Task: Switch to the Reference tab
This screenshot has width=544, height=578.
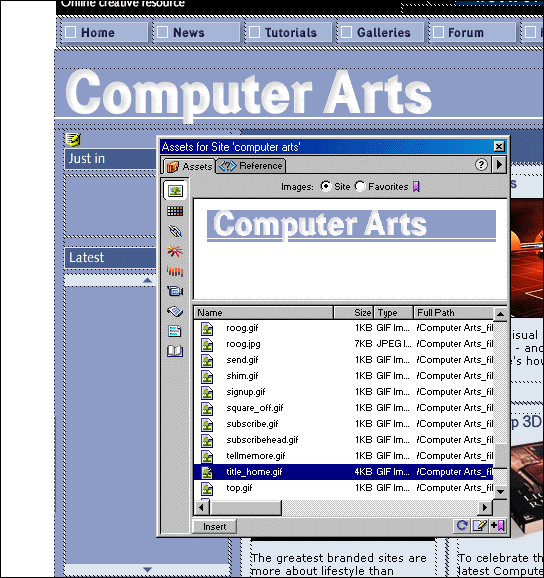Action: coord(251,166)
